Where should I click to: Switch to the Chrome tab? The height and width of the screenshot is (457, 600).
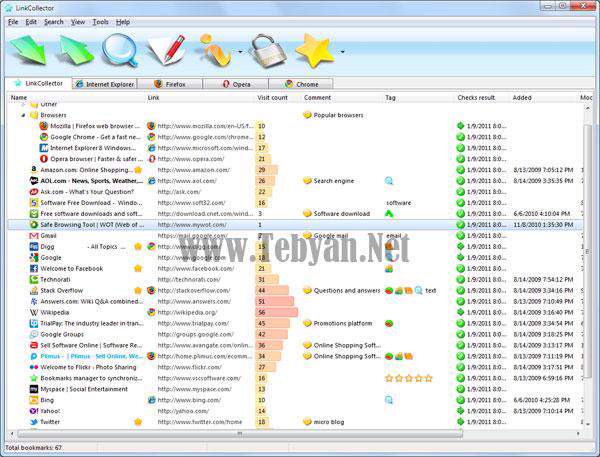tap(301, 84)
